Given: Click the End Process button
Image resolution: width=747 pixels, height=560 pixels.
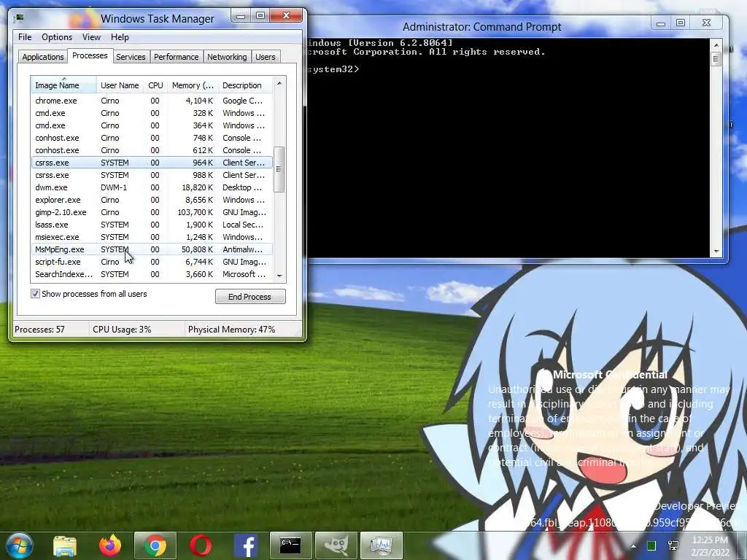Looking at the screenshot, I should click(x=250, y=297).
